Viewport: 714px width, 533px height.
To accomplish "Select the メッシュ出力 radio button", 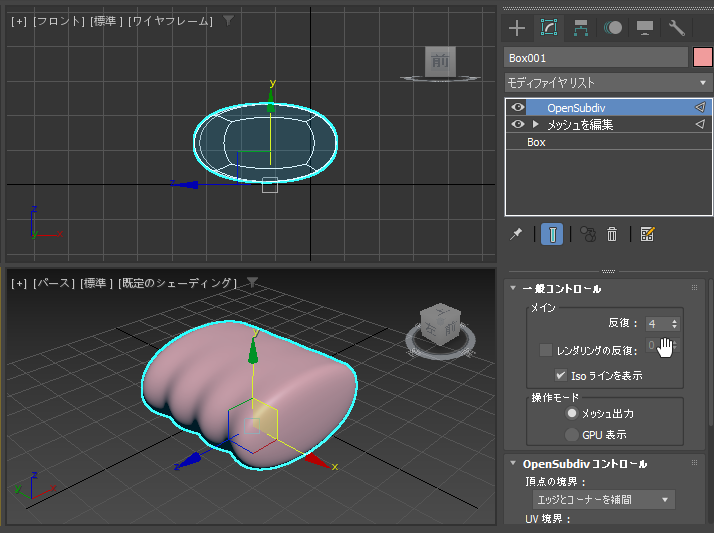I will tap(571, 413).
